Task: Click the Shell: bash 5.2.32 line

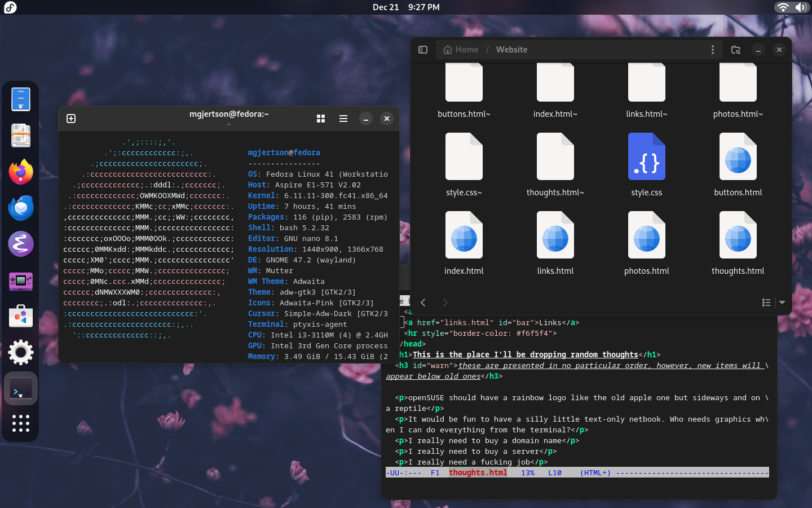Action: [289, 227]
